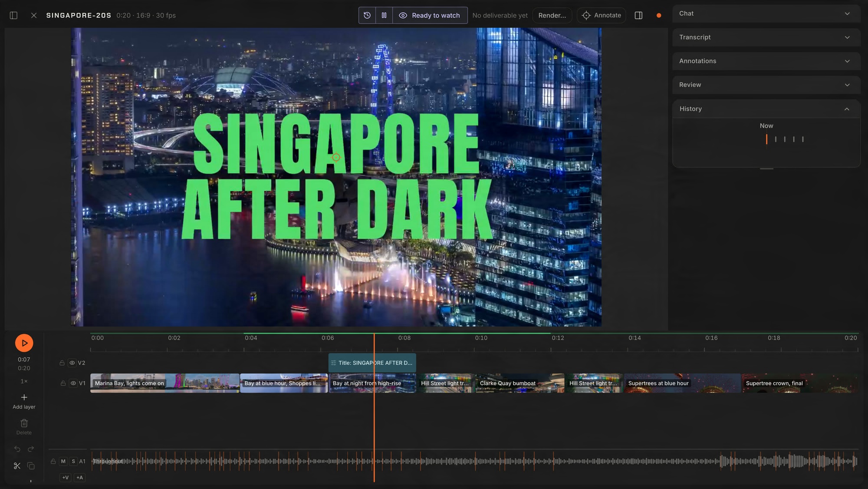The width and height of the screenshot is (868, 489).
Task: Start playback with the orange play button
Action: [24, 343]
